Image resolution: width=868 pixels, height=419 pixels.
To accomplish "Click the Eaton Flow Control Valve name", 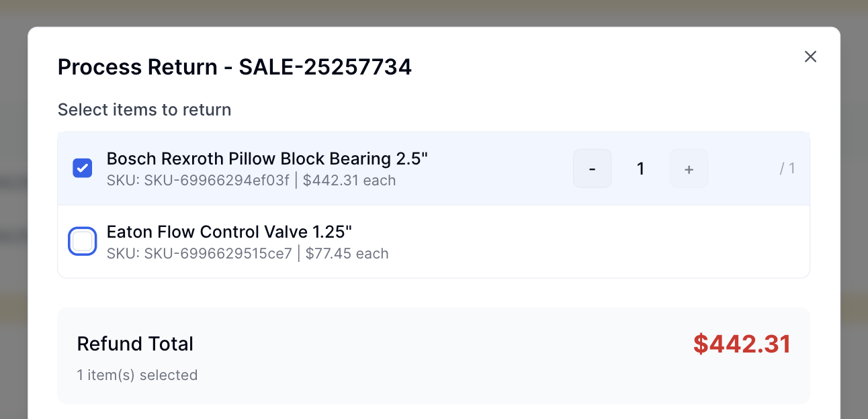I will [x=229, y=232].
